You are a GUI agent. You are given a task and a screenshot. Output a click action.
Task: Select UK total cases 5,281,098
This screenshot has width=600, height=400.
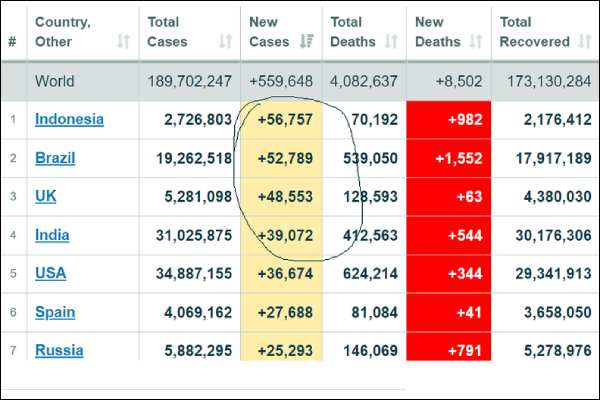198,197
